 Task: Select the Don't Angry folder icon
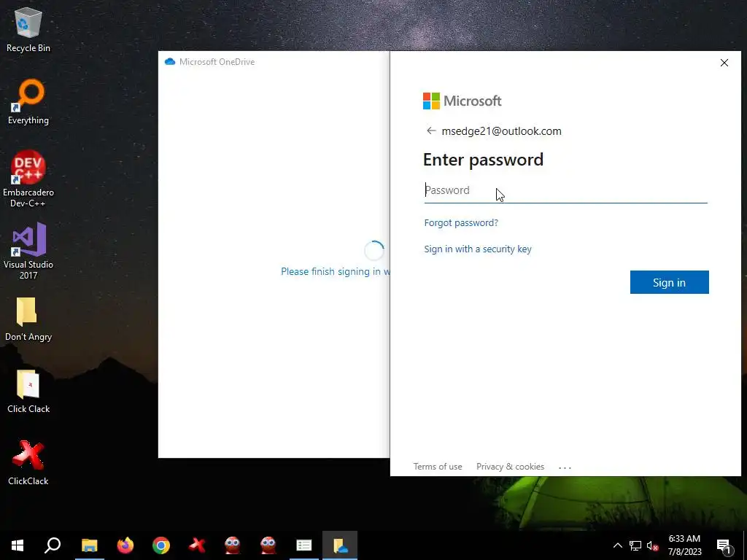coord(28,319)
